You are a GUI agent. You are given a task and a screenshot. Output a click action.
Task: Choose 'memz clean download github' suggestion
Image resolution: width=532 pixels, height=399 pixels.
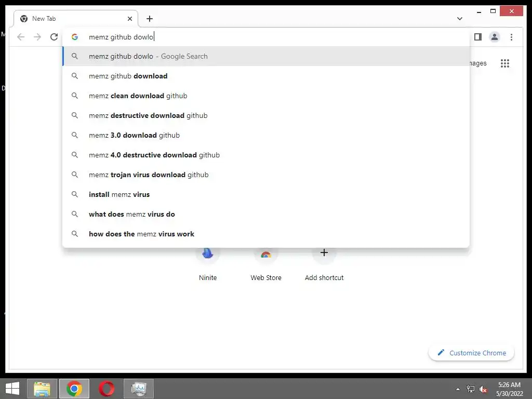(x=266, y=96)
